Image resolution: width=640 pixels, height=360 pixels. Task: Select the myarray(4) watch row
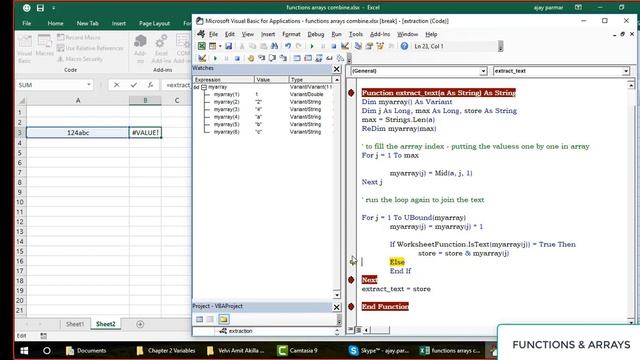(263, 117)
